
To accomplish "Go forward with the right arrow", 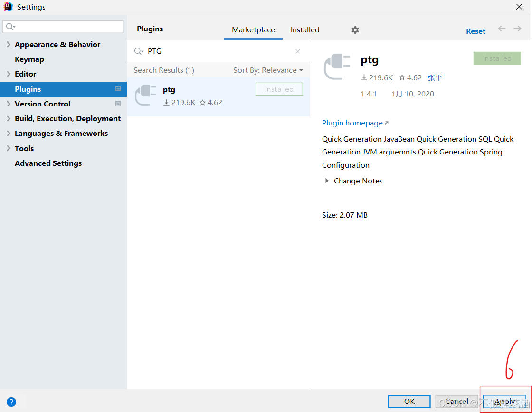I will pyautogui.click(x=517, y=29).
